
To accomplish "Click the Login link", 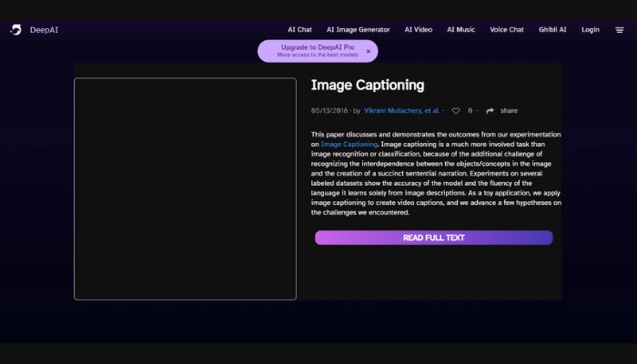I will (591, 30).
